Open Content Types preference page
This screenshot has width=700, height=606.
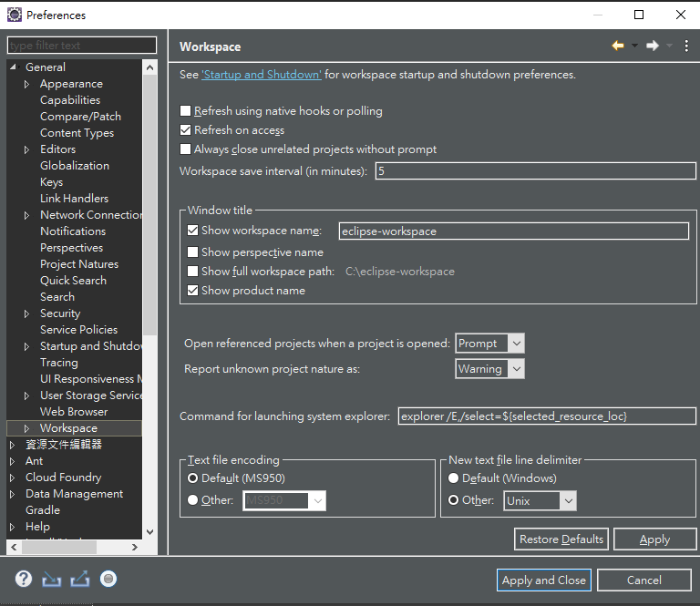[x=77, y=133]
